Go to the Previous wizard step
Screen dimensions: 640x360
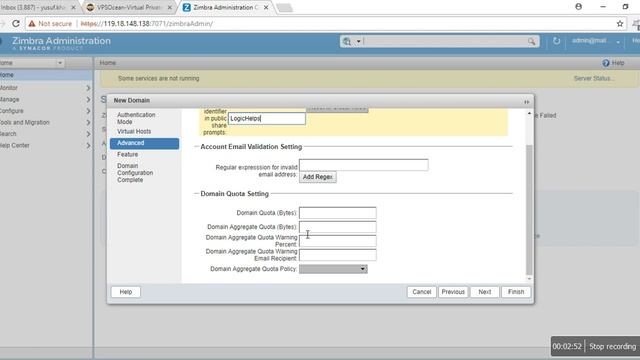click(453, 292)
